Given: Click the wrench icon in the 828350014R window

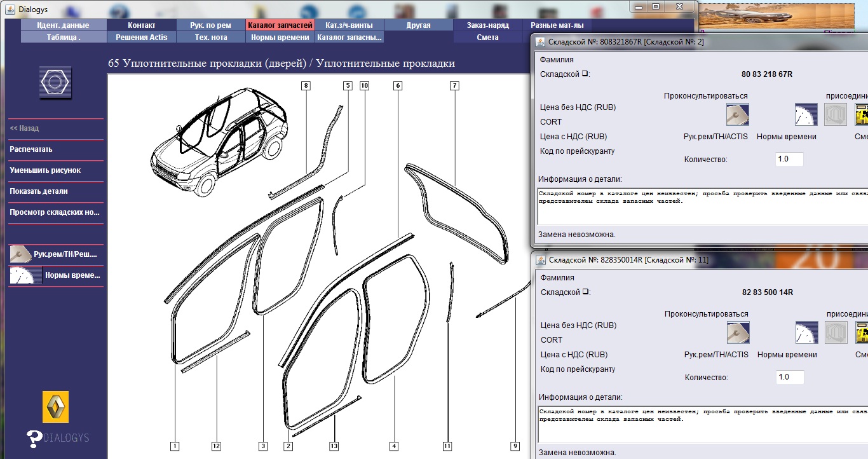Looking at the screenshot, I should [x=738, y=332].
